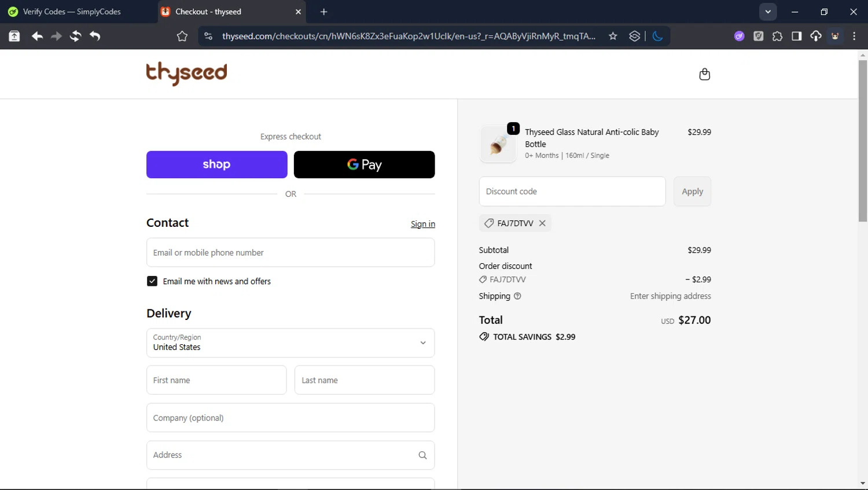Remove the FAJ7DTVV discount code tag
The width and height of the screenshot is (868, 490).
542,223
